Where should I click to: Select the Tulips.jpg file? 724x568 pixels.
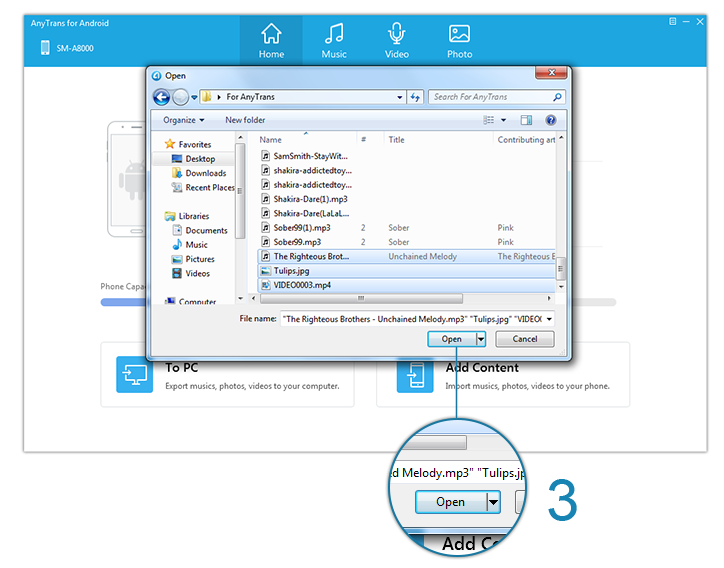(x=406, y=270)
